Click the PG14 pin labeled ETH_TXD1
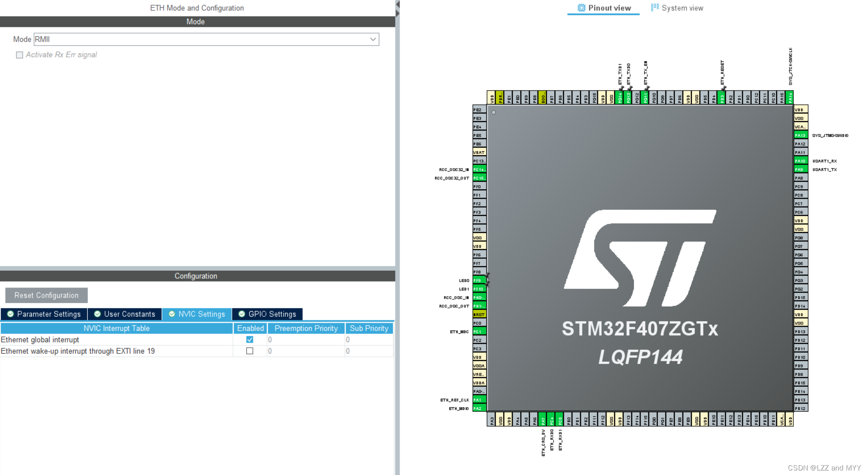This screenshot has height=475, width=868. coord(619,98)
